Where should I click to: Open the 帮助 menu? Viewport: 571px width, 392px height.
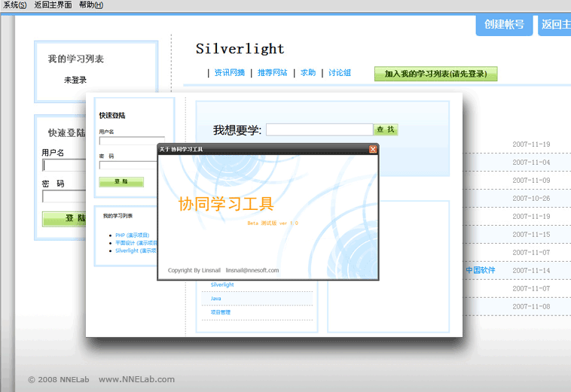tap(90, 5)
